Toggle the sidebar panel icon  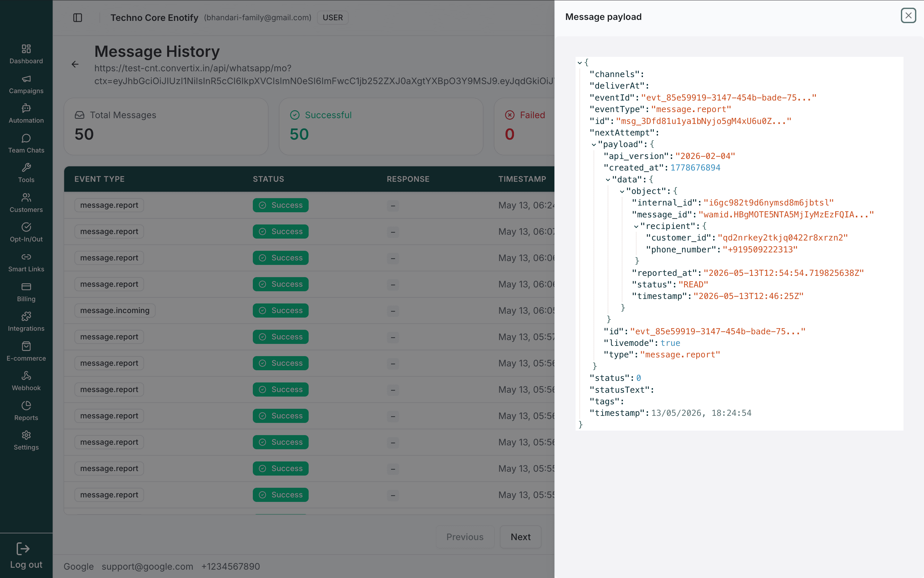point(78,18)
